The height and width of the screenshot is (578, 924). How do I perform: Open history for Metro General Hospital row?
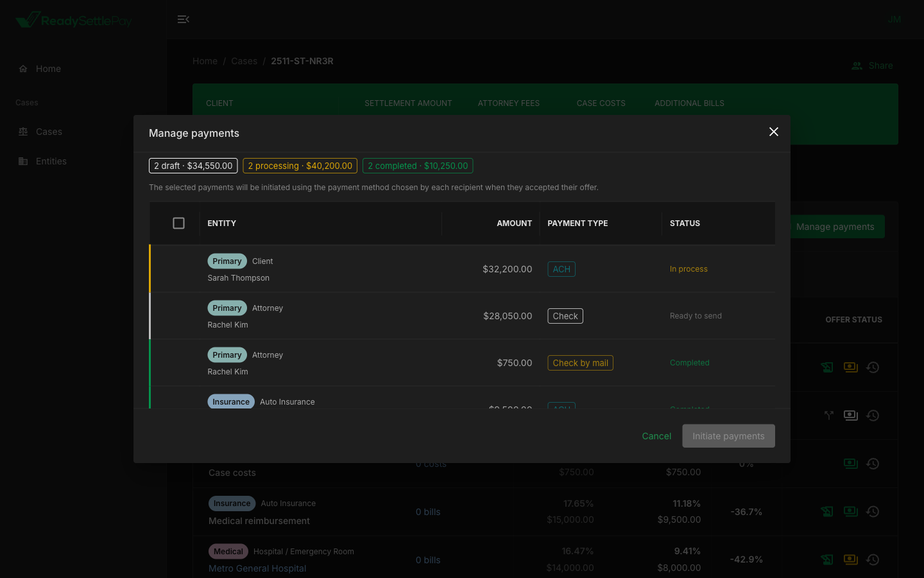pyautogui.click(x=873, y=559)
